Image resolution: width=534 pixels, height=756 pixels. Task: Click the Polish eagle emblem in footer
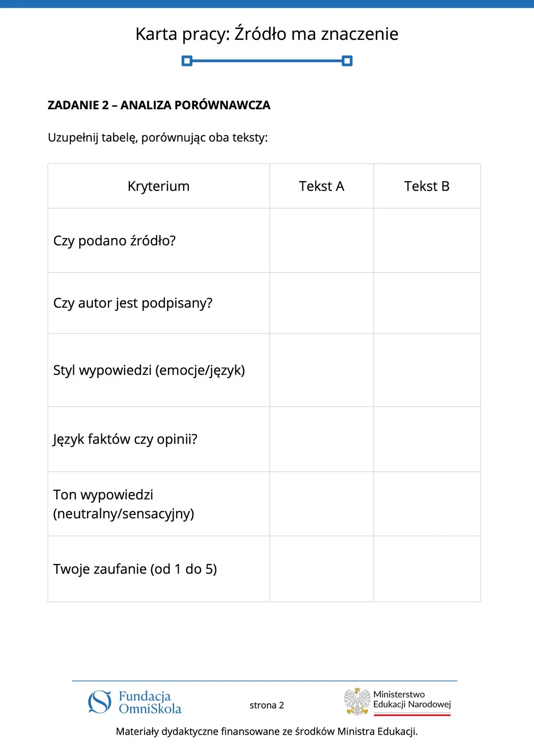(357, 702)
